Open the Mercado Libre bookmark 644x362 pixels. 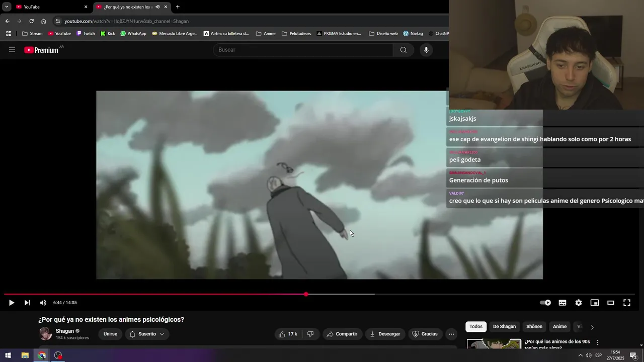pos(175,34)
